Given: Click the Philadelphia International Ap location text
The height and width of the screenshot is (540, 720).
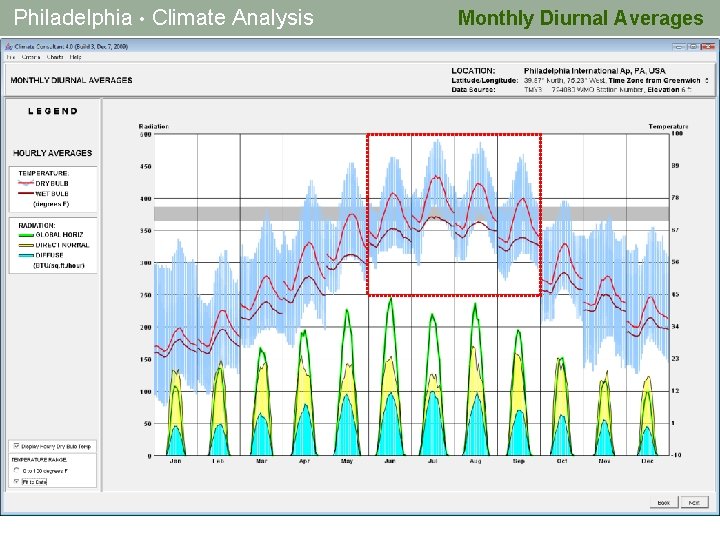Looking at the screenshot, I should [x=595, y=71].
